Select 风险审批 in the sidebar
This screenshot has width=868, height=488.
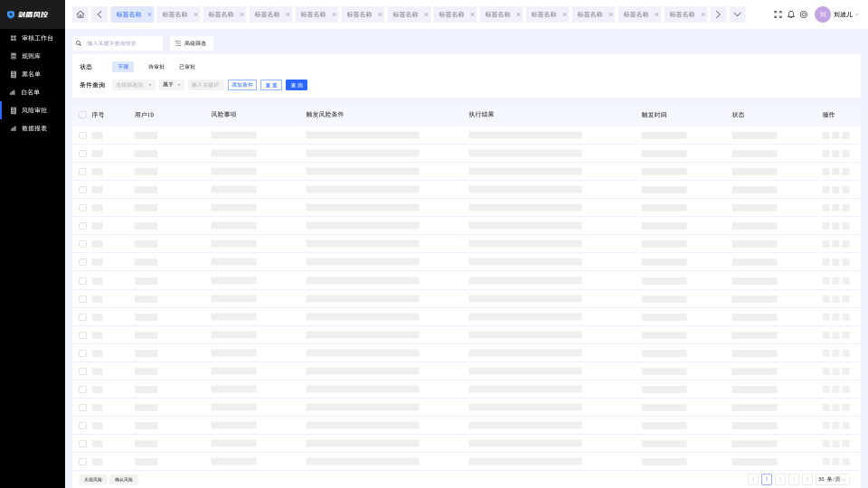[x=33, y=110]
